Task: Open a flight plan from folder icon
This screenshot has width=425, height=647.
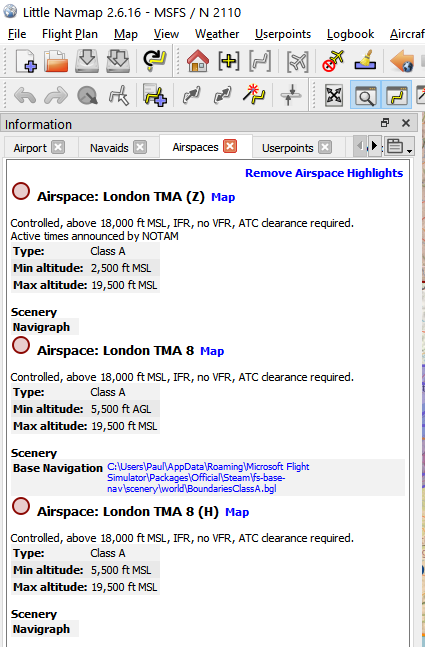Action: coord(56,61)
